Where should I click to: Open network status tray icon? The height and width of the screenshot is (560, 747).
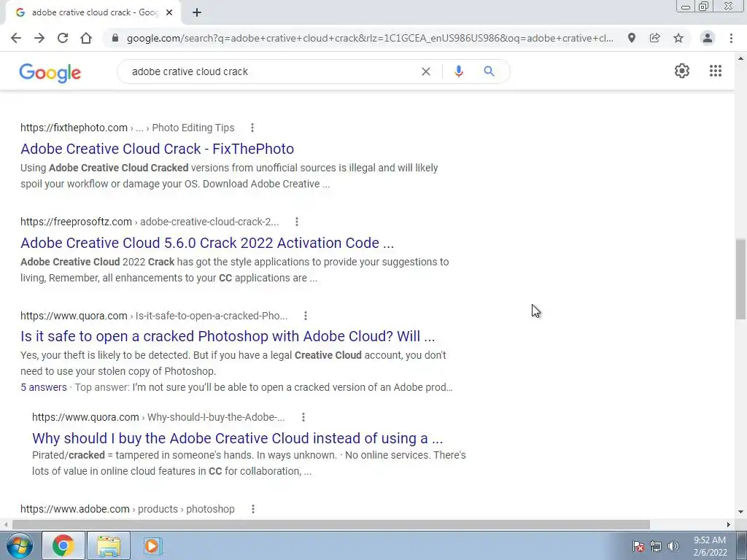point(656,546)
